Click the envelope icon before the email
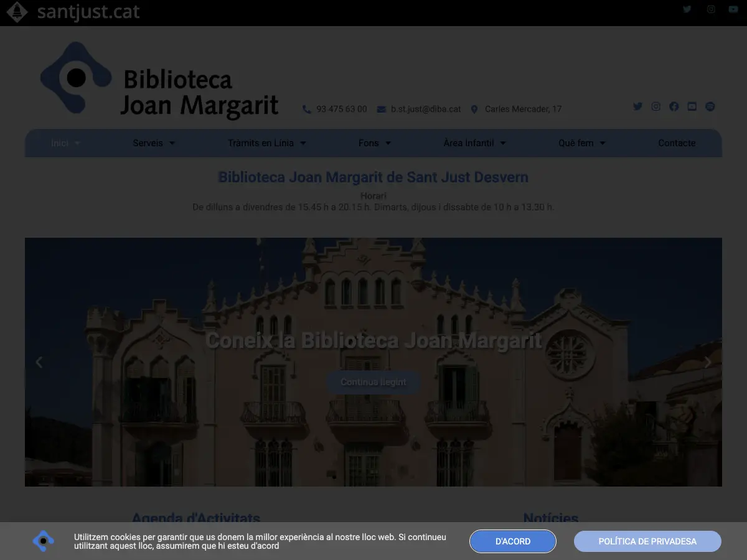 pos(382,110)
